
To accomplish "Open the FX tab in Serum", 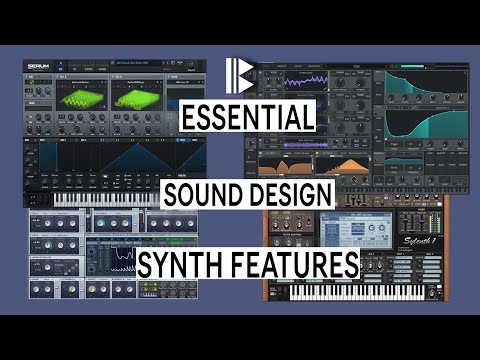I will [75, 69].
